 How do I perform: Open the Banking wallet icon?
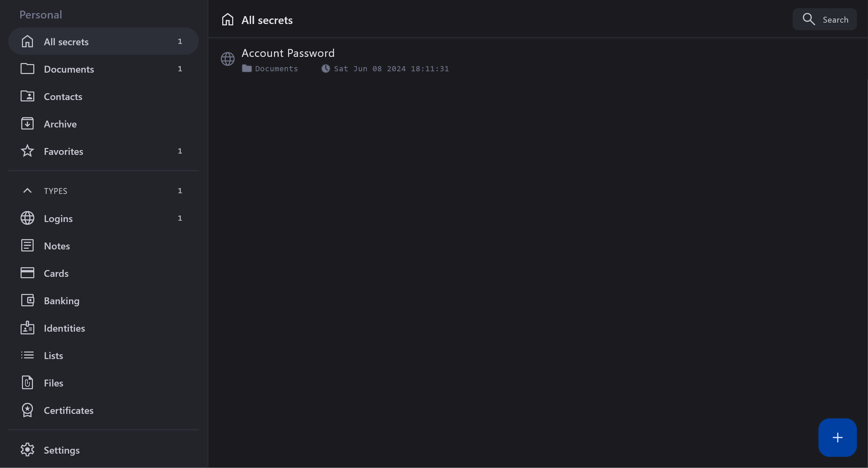pyautogui.click(x=27, y=300)
